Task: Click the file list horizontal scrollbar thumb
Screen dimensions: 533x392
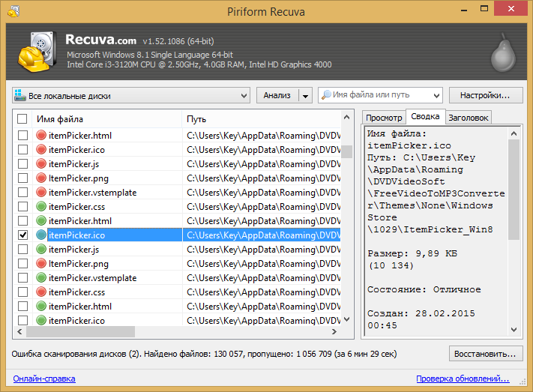Action: (x=80, y=331)
